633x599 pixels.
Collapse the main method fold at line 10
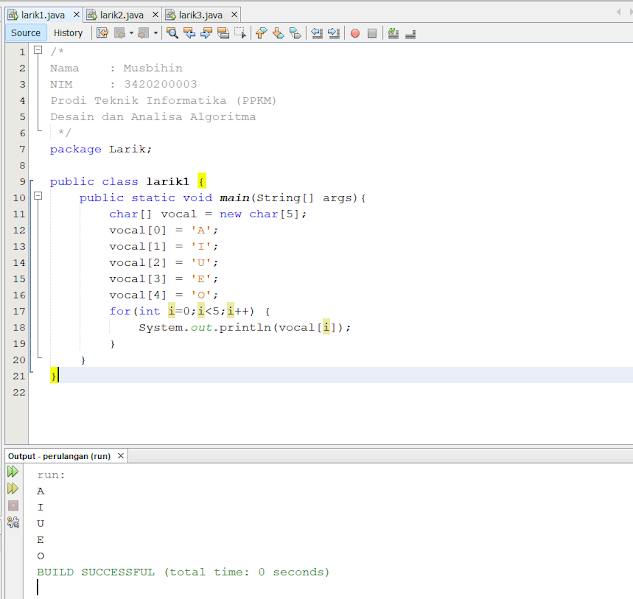pos(38,196)
